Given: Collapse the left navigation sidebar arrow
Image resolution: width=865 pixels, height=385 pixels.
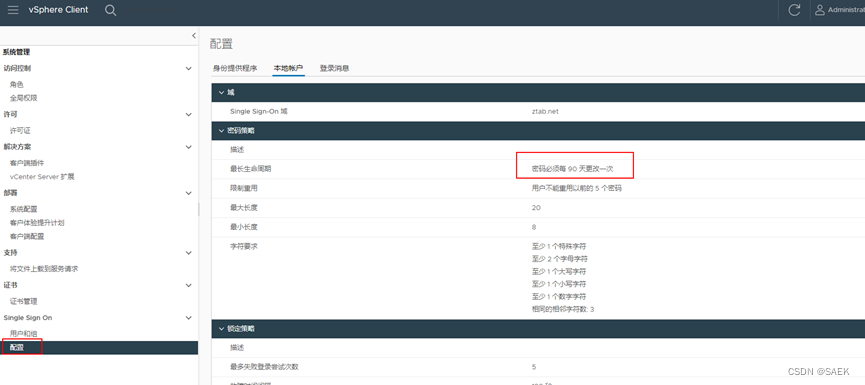Looking at the screenshot, I should (x=194, y=35).
